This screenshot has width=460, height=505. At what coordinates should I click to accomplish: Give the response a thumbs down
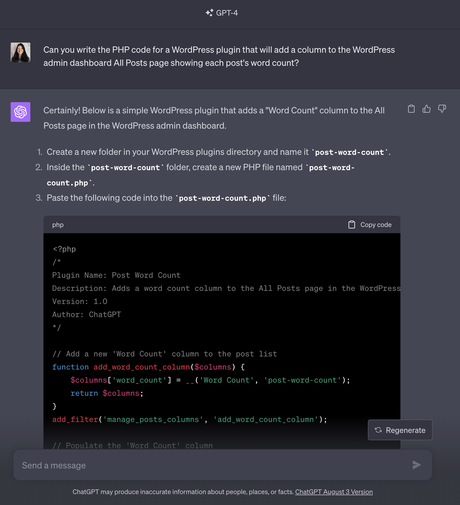pos(442,109)
